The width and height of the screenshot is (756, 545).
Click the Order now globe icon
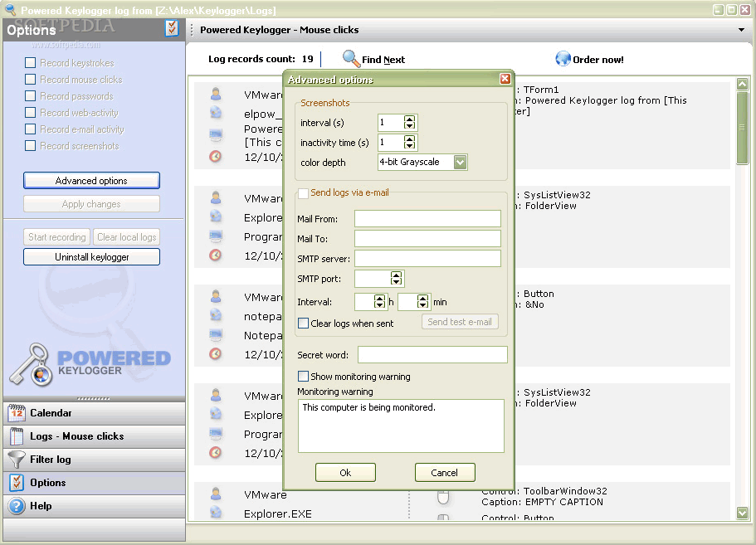[x=563, y=59]
